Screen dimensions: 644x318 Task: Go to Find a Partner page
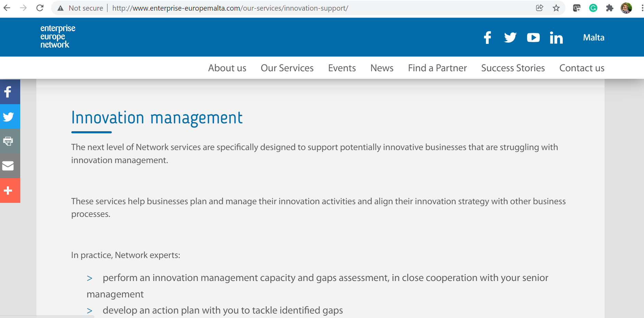437,68
